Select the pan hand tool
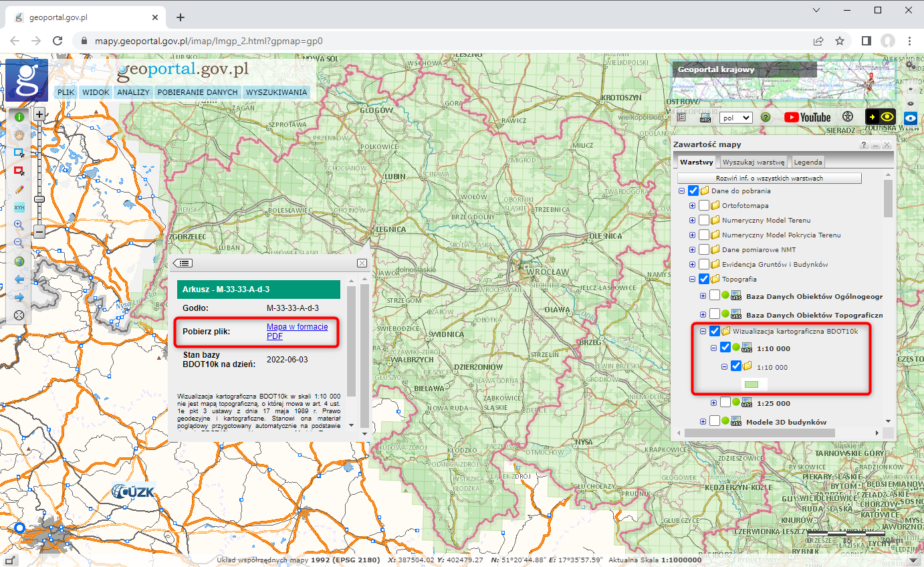Viewport: 924px width, 567px height. (19, 134)
